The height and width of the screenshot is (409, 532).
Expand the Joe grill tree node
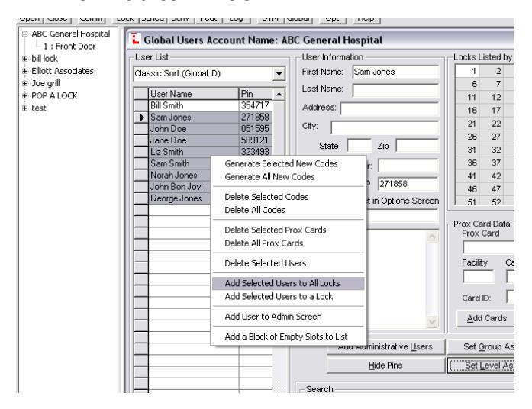(x=24, y=83)
